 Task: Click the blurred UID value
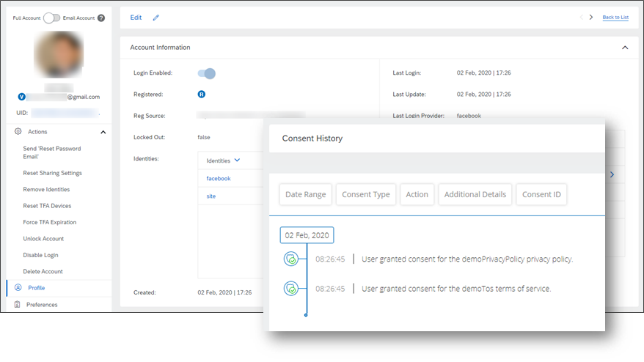(x=65, y=112)
